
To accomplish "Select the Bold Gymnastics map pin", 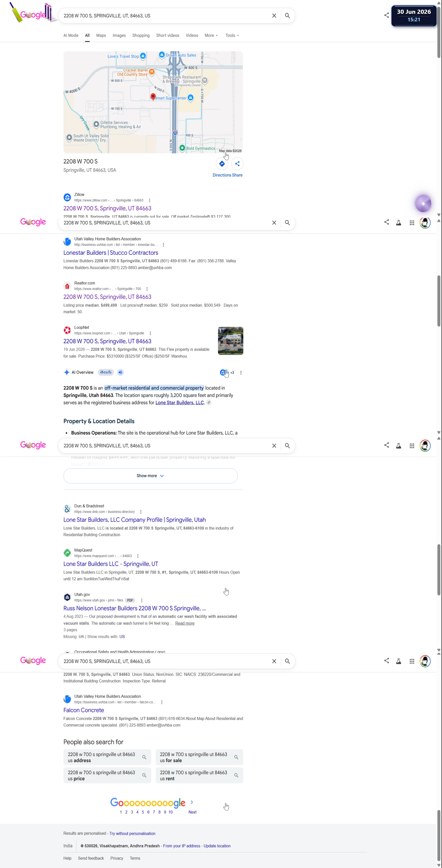I will (x=182, y=148).
